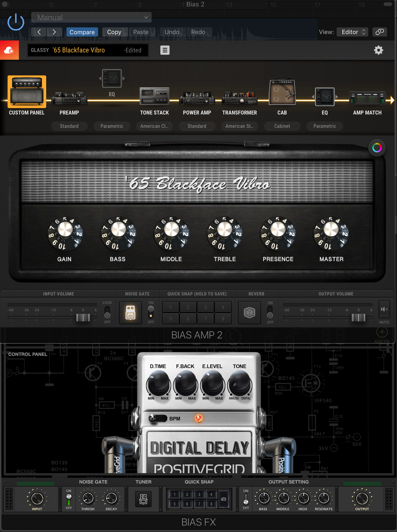Select the Power Amp module
The image size is (397, 532).
coord(197,98)
